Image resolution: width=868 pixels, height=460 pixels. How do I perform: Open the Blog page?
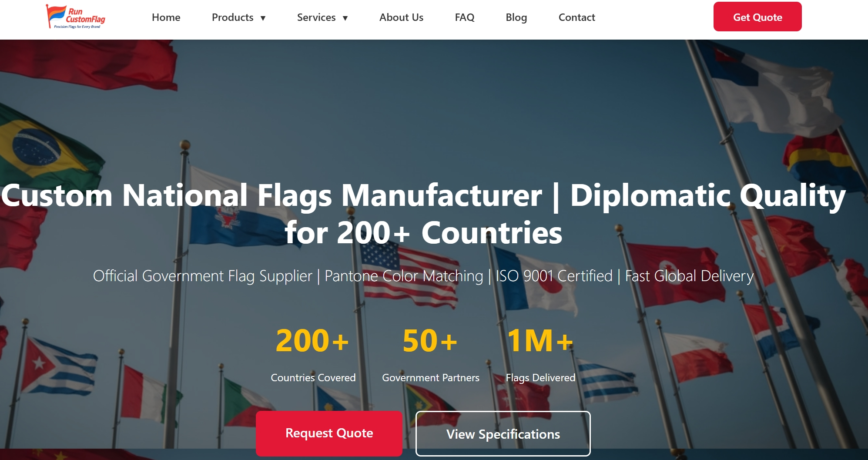(x=516, y=17)
